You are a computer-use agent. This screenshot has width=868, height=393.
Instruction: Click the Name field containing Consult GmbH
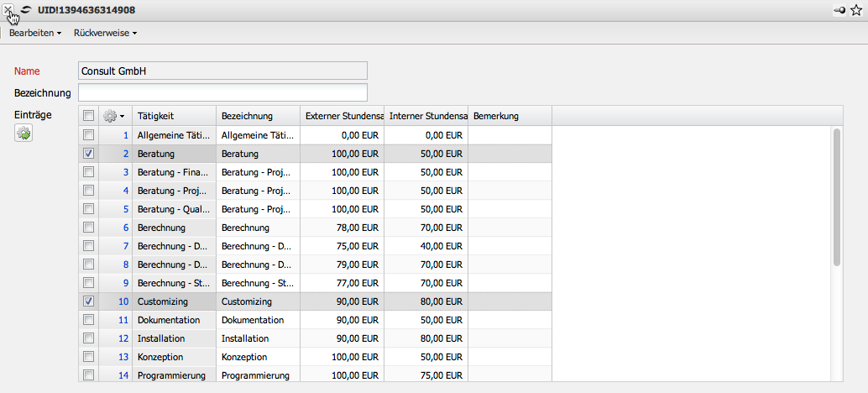(x=222, y=71)
